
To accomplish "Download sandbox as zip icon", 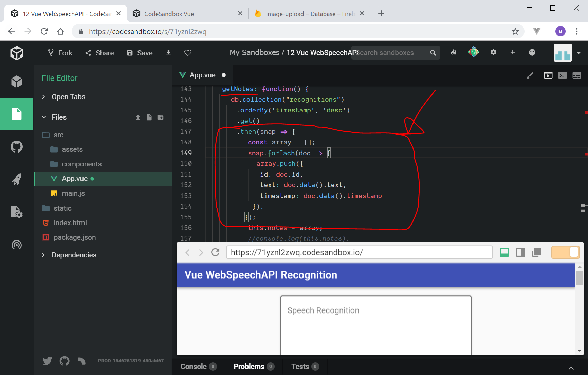I will coord(168,53).
